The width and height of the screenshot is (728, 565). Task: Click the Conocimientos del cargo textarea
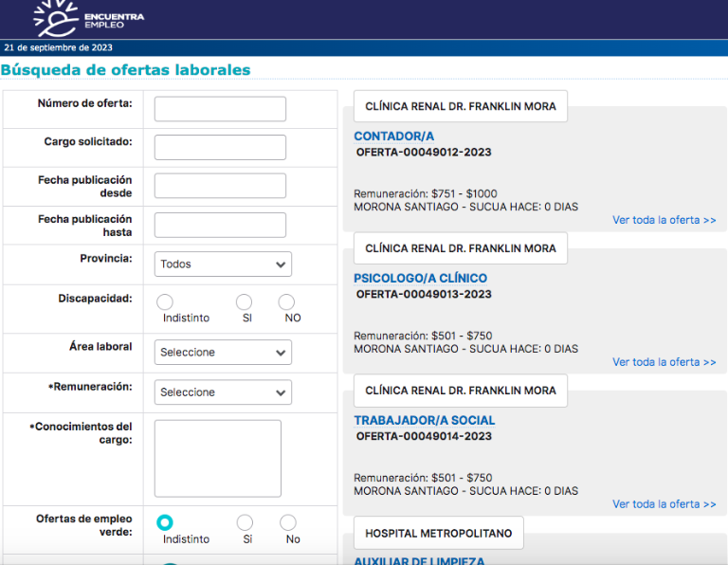(218, 459)
